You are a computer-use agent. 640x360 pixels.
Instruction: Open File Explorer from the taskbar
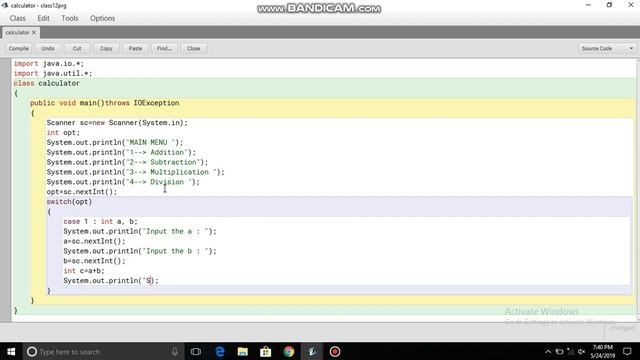click(x=243, y=351)
